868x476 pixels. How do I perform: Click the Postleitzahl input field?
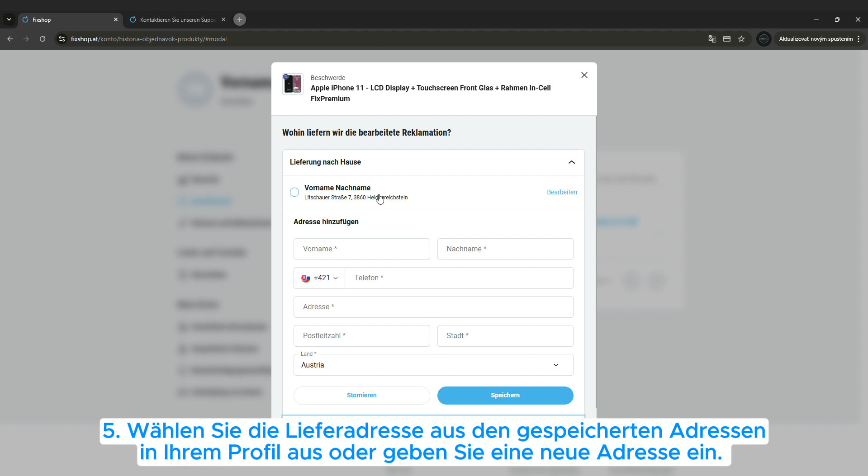(x=361, y=336)
